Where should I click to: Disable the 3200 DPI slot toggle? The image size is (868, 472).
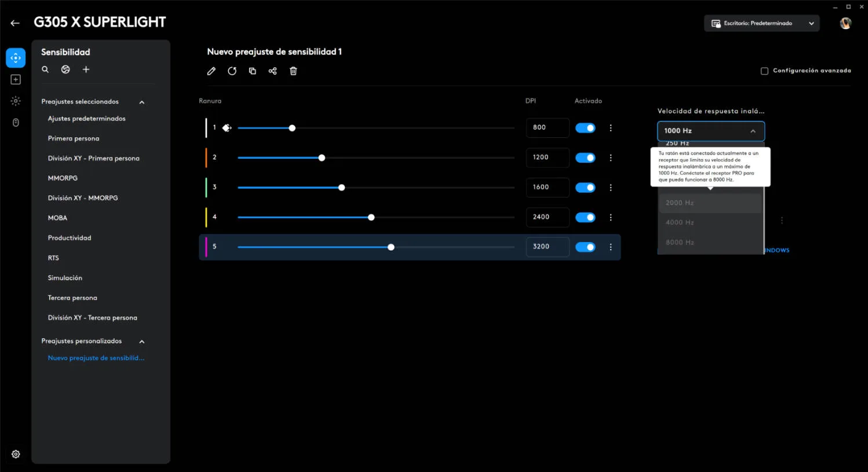coord(585,247)
